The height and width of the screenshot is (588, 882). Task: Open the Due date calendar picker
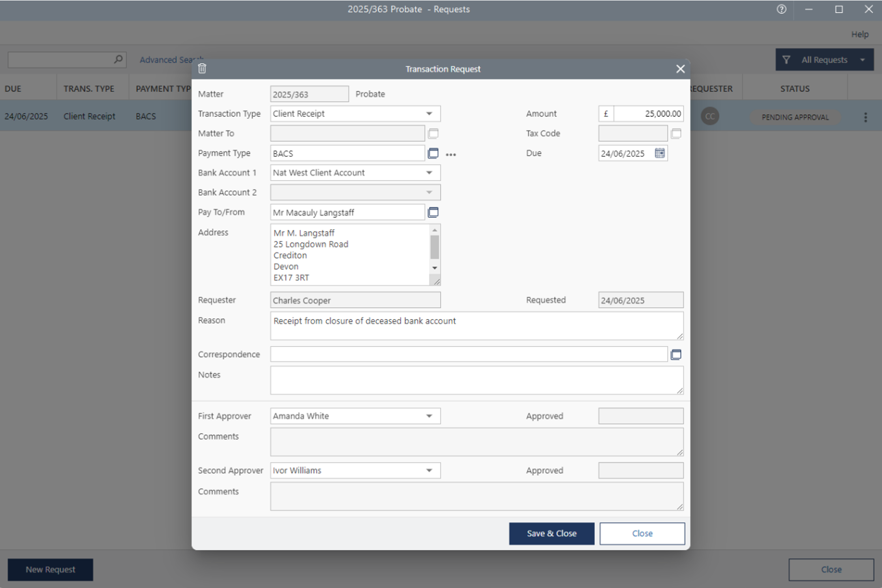659,153
